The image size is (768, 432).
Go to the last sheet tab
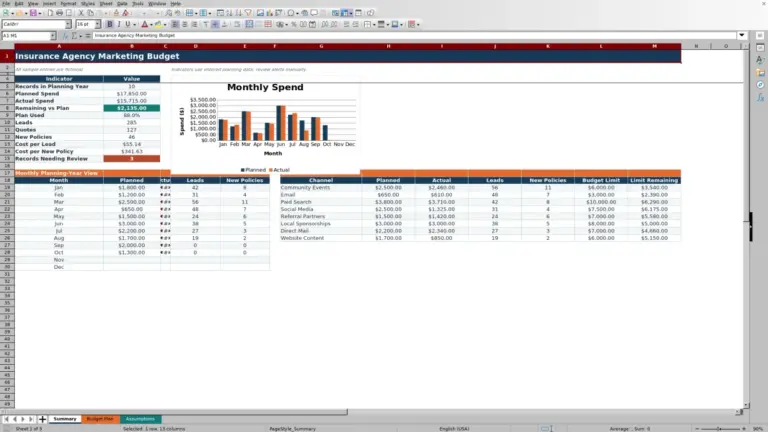pos(31,419)
